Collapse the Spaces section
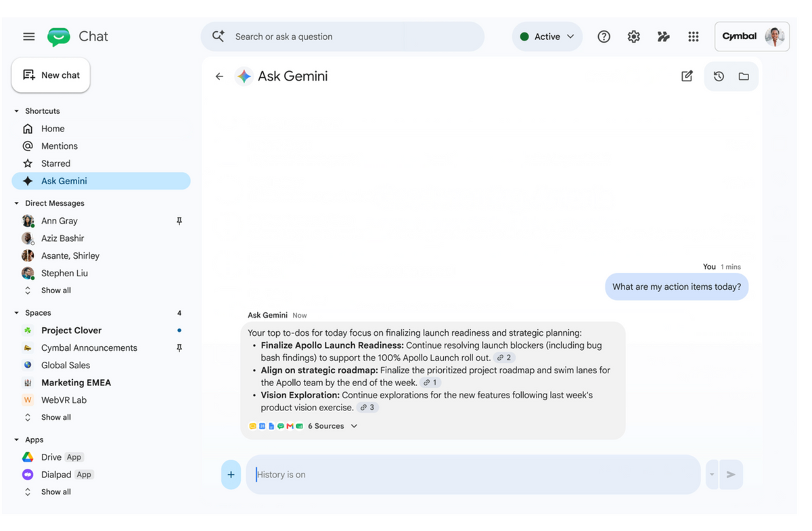This screenshot has height=531, width=812. 16,313
